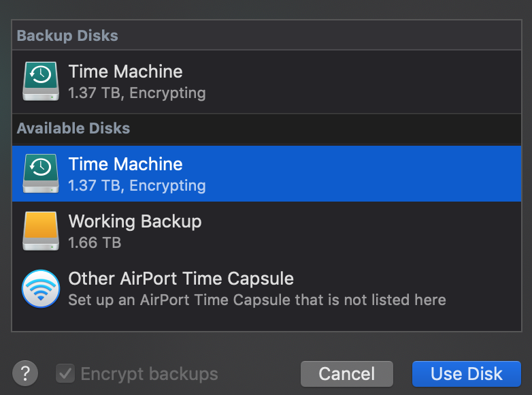Click the AirPort Wi-Fi icon
This screenshot has height=395, width=532.
click(x=41, y=289)
